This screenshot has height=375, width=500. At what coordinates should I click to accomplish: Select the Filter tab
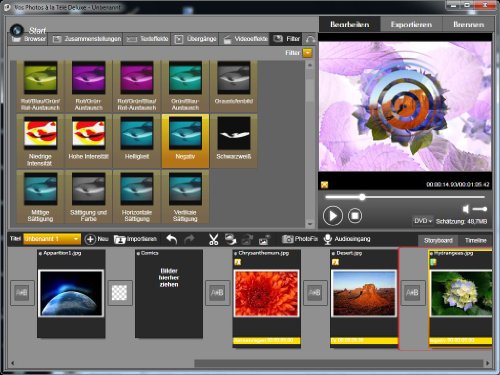pyautogui.click(x=287, y=39)
